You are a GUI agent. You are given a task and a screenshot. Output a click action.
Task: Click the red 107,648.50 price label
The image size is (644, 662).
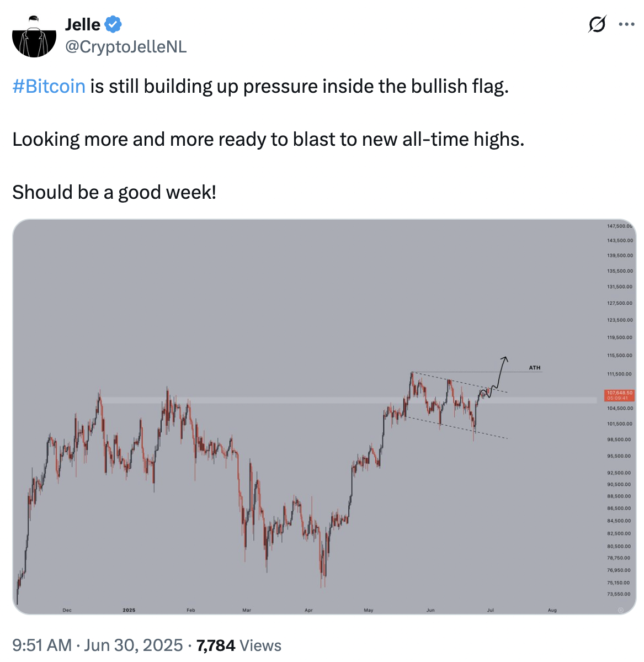point(619,395)
